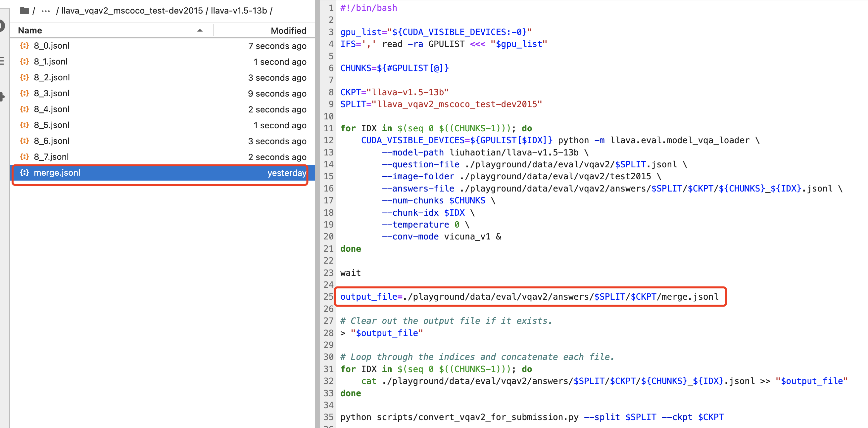Click line number 11 in the editor gutter
The height and width of the screenshot is (428, 868).
328,128
